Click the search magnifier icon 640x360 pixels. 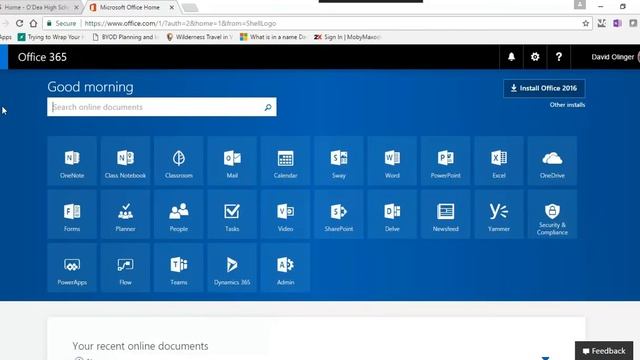pyautogui.click(x=268, y=107)
